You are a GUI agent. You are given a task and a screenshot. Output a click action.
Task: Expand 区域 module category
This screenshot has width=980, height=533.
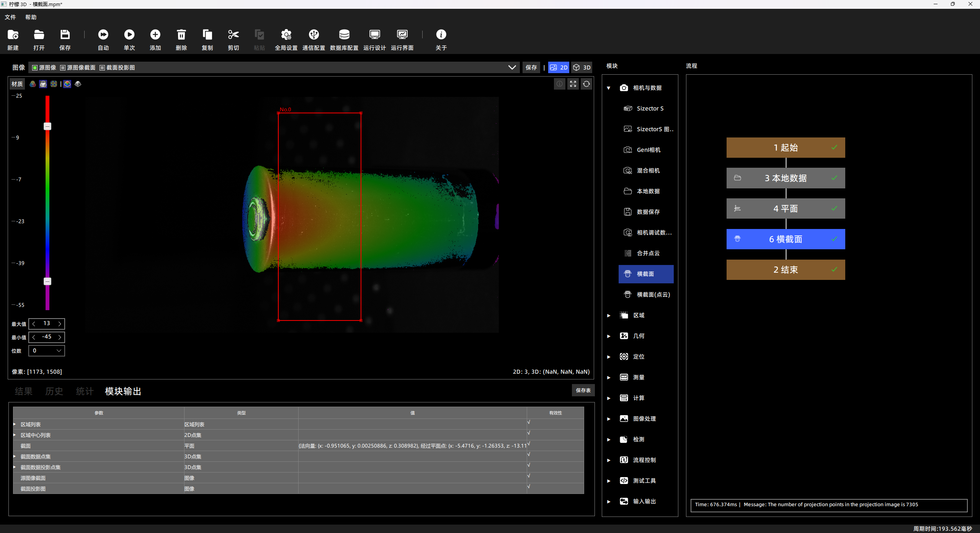(608, 316)
